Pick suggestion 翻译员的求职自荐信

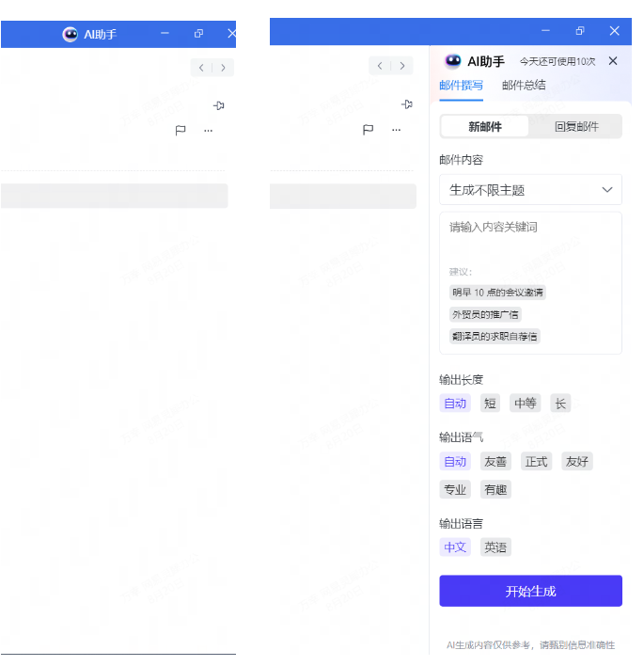(x=495, y=337)
